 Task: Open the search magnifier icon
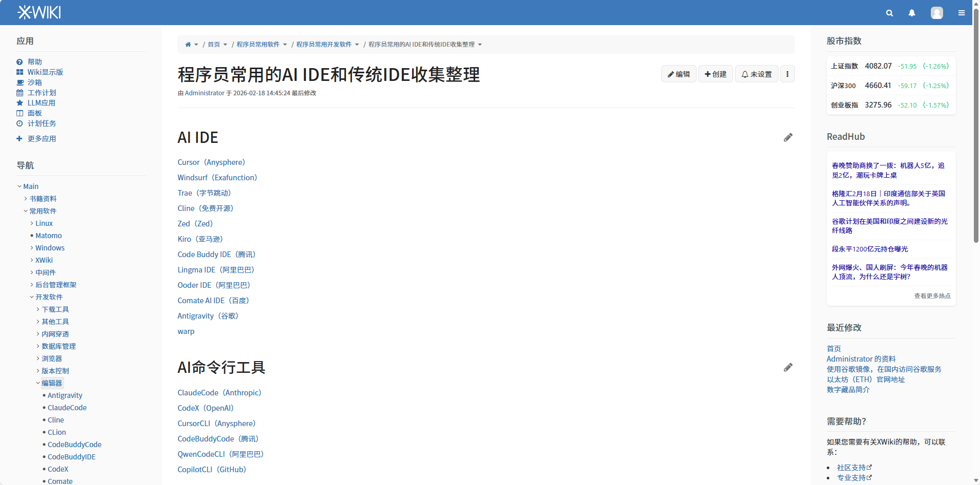tap(889, 12)
